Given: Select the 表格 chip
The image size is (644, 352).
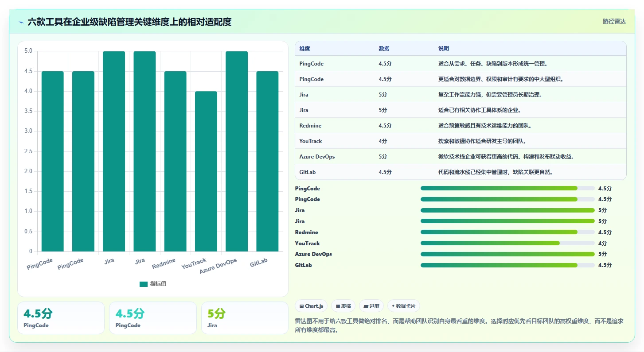Looking at the screenshot, I should tap(343, 306).
